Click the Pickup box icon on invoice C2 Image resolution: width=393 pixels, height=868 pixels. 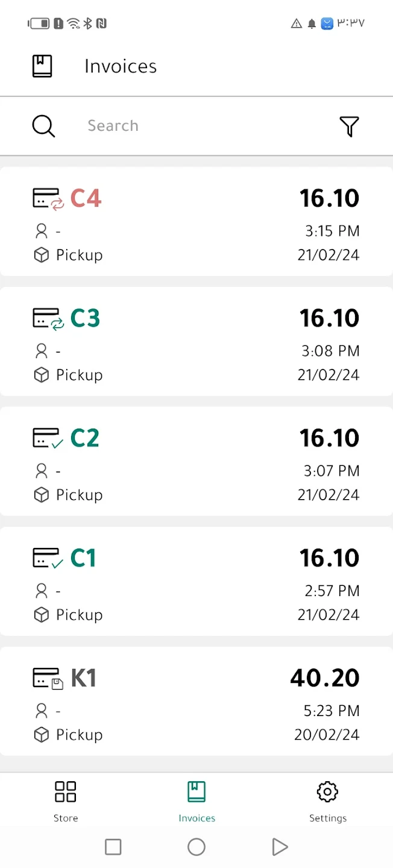pos(41,494)
